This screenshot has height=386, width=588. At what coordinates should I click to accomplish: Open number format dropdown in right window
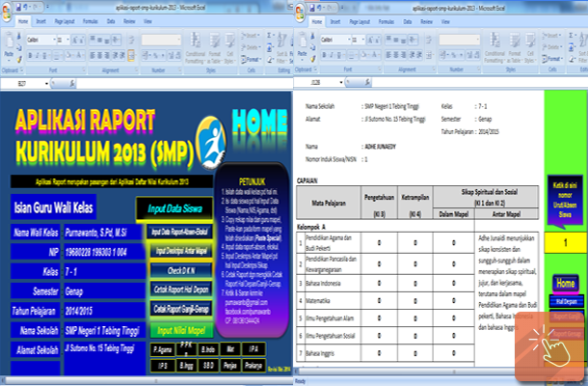pyautogui.click(x=477, y=39)
